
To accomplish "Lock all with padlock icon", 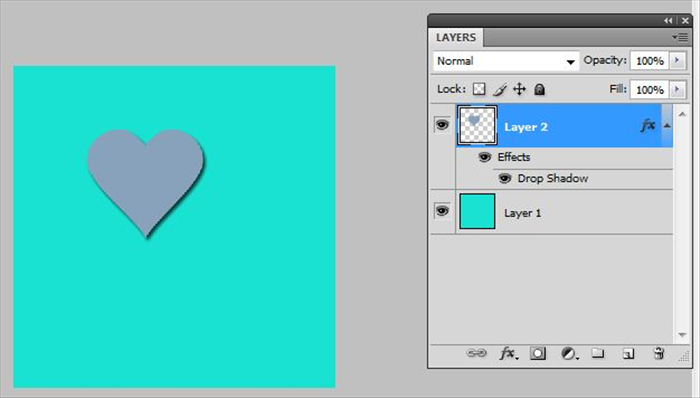I will 539,89.
